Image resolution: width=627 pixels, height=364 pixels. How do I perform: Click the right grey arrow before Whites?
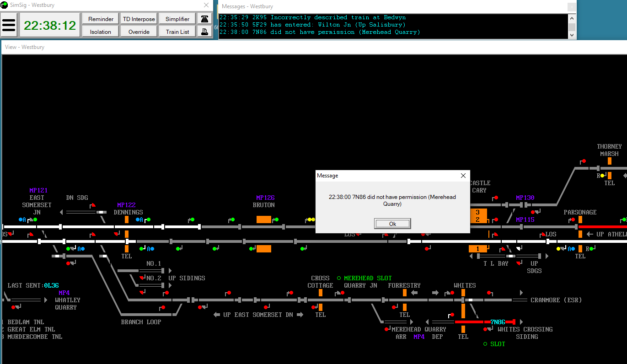pos(435,293)
